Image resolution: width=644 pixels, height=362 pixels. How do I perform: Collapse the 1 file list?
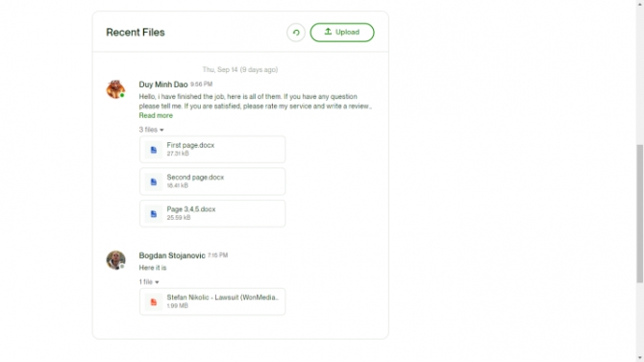pos(149,282)
